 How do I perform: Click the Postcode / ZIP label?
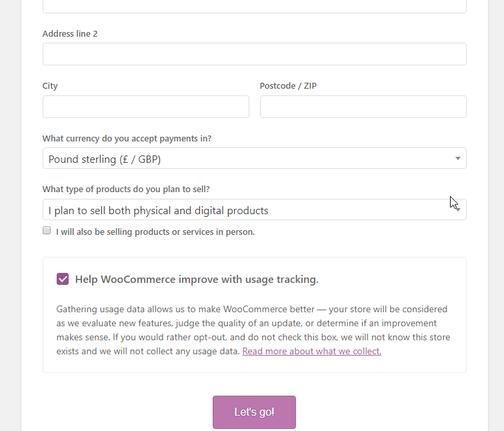(288, 86)
